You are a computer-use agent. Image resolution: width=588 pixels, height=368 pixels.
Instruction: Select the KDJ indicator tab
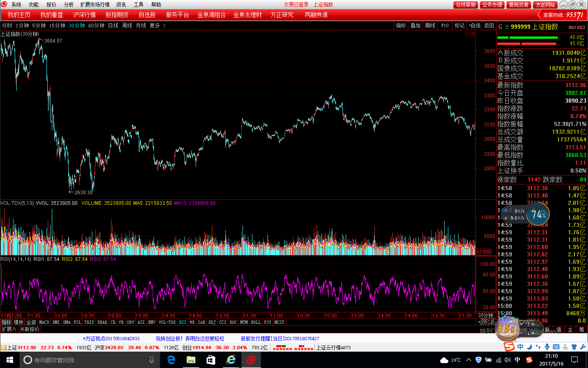point(212,322)
